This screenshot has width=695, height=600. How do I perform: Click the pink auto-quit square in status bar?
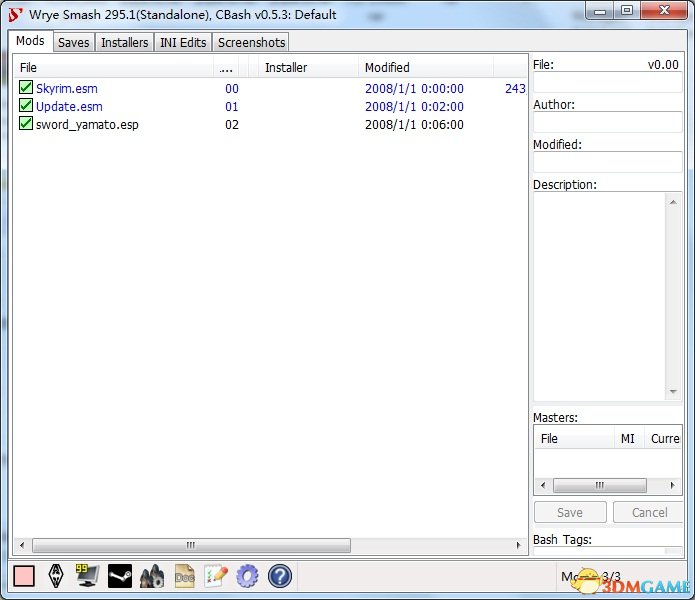coord(24,576)
